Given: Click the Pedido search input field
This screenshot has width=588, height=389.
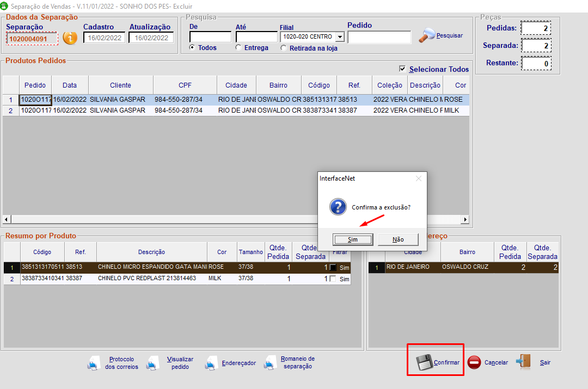Looking at the screenshot, I should [379, 37].
